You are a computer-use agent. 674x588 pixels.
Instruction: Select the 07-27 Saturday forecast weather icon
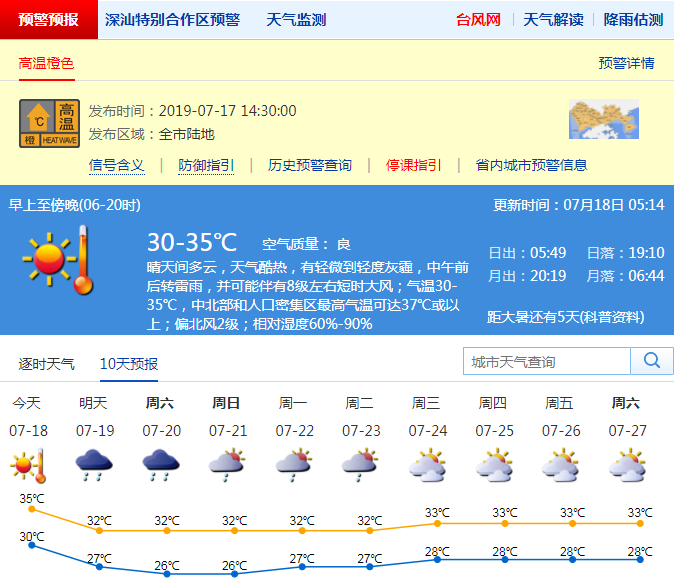626,465
